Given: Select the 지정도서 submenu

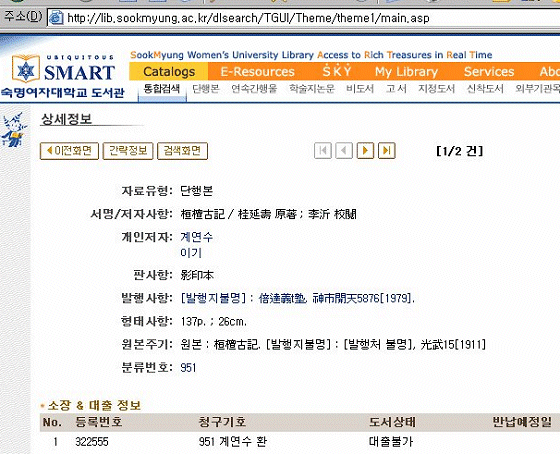Looking at the screenshot, I should pos(436,89).
